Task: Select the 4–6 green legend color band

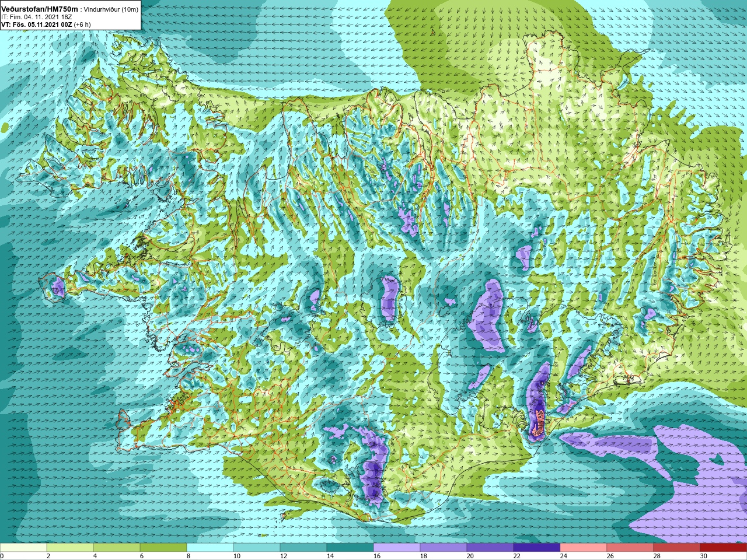Action: point(117,548)
